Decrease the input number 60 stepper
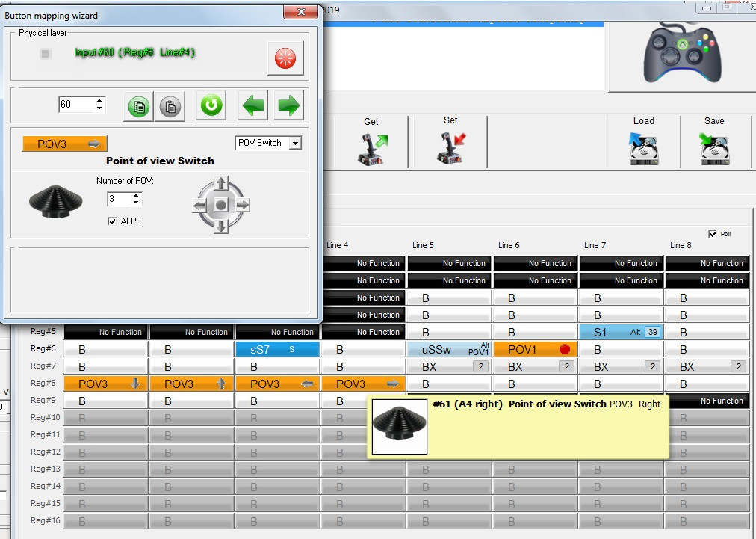Screen dimensions: 756x539 (99, 108)
